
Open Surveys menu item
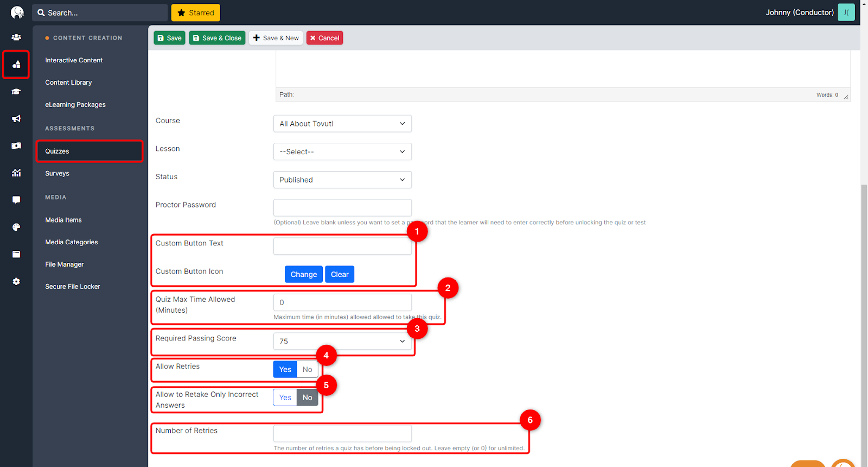57,174
